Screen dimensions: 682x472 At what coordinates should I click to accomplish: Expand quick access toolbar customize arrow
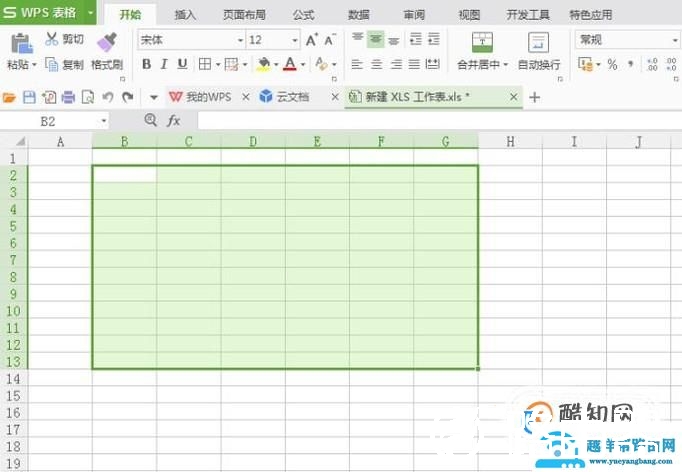154,97
